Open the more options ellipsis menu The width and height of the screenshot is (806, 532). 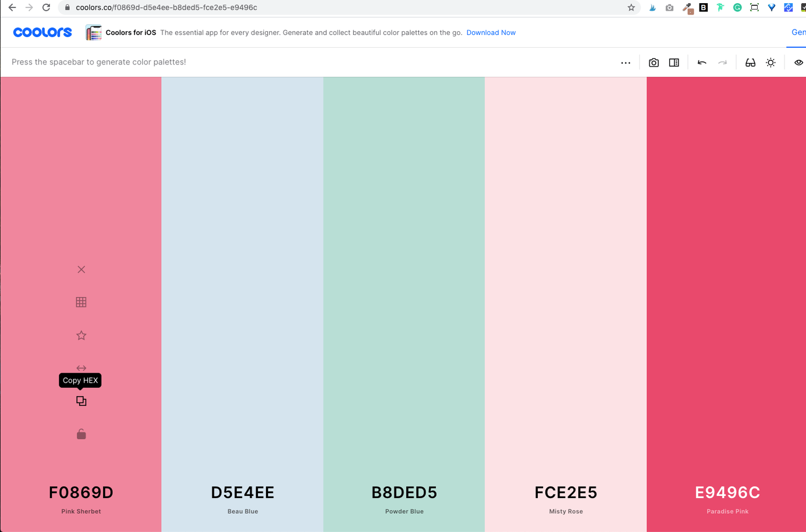pyautogui.click(x=625, y=62)
